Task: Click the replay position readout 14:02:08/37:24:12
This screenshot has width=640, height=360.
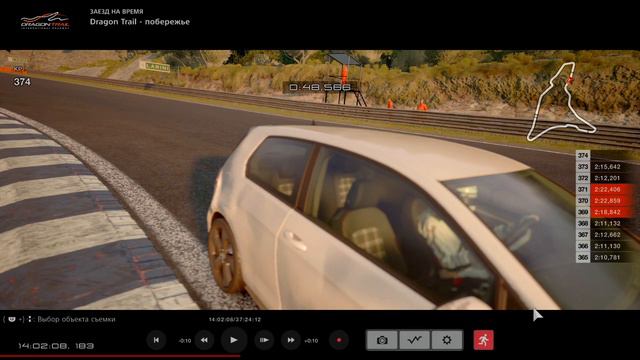Action: 235,320
